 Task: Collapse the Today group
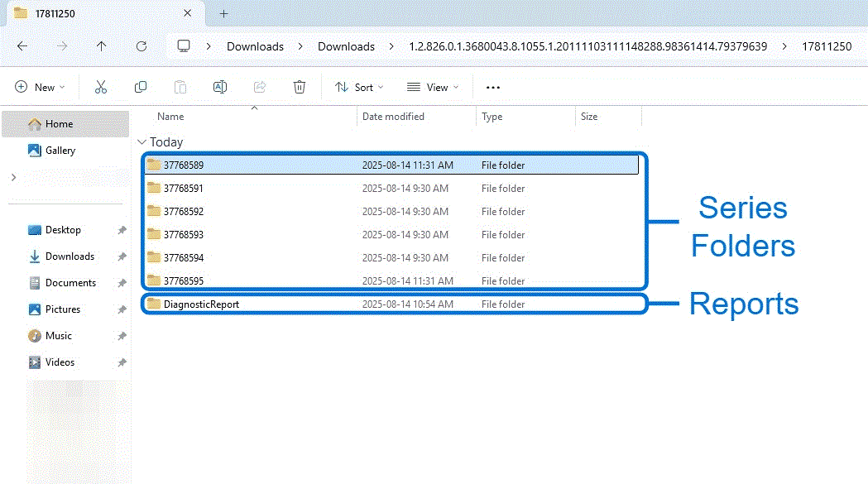pos(141,142)
